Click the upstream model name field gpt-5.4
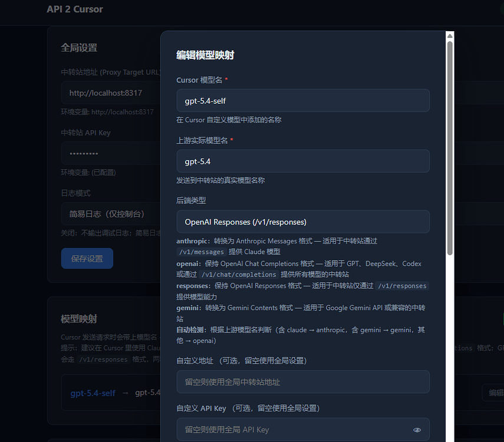Image resolution: width=504 pixels, height=442 pixels. pyautogui.click(x=303, y=161)
